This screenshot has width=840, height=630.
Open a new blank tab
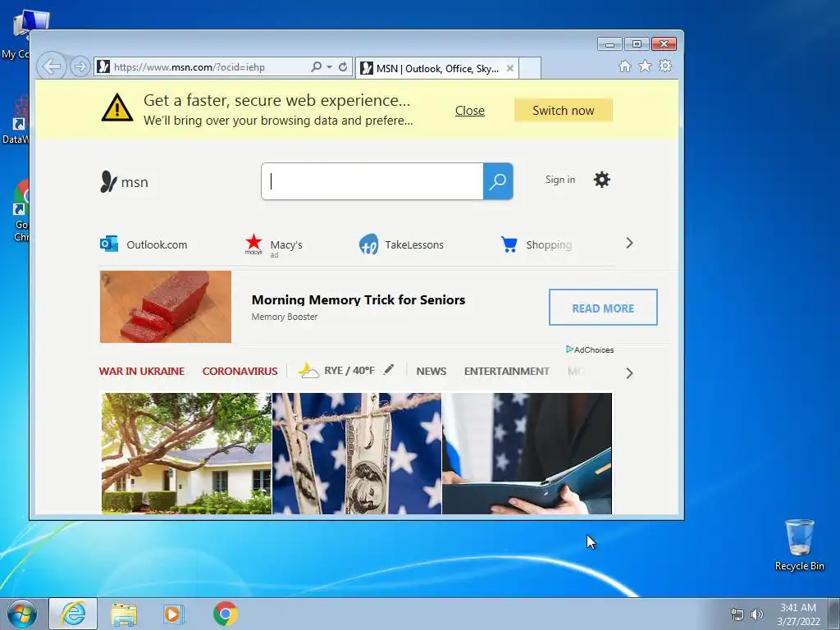530,69
